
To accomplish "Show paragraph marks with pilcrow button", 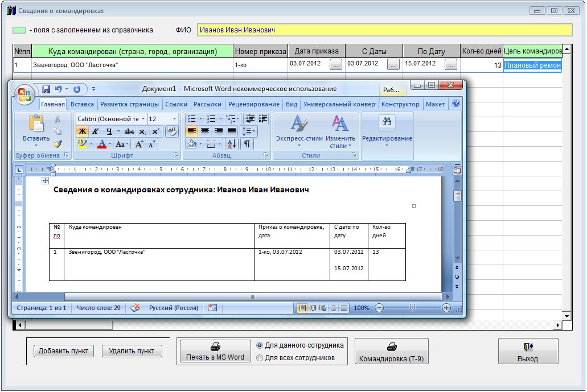I will 247,144.
